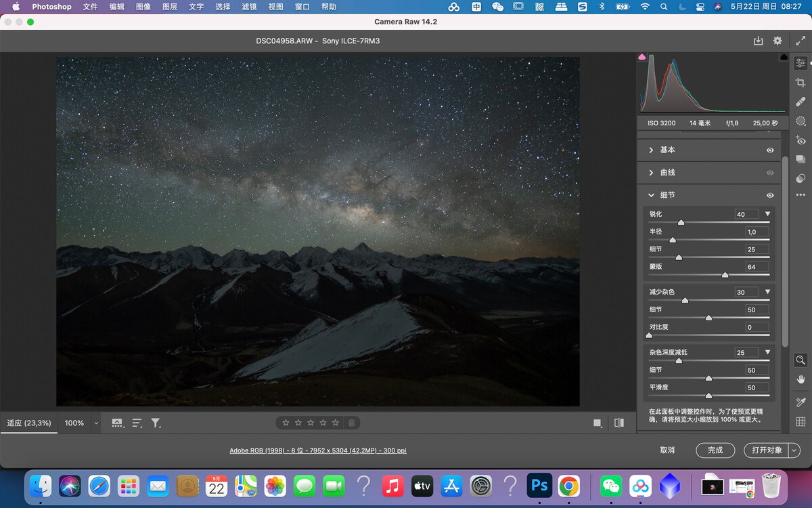812x508 pixels.
Task: Open the 编辑 menu
Action: 117,7
